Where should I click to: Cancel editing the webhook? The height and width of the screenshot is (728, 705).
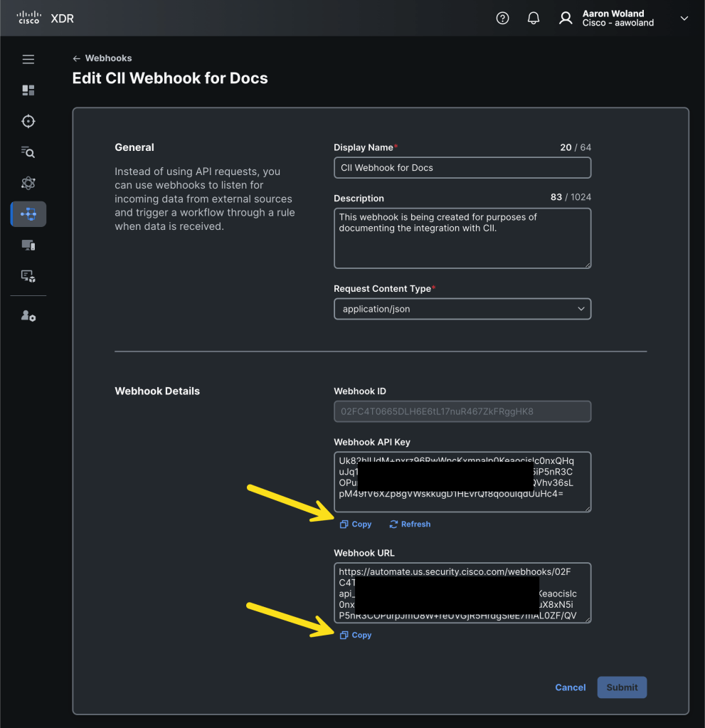[570, 687]
